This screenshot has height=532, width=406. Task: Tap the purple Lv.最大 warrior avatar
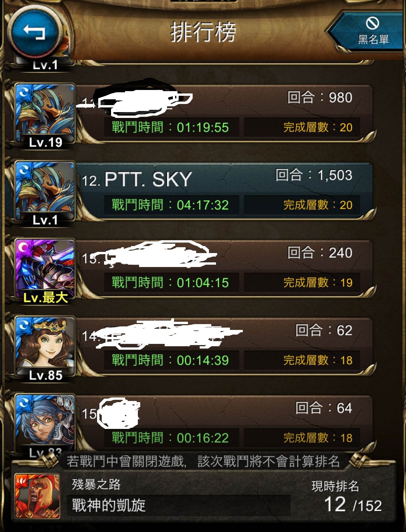click(x=45, y=271)
